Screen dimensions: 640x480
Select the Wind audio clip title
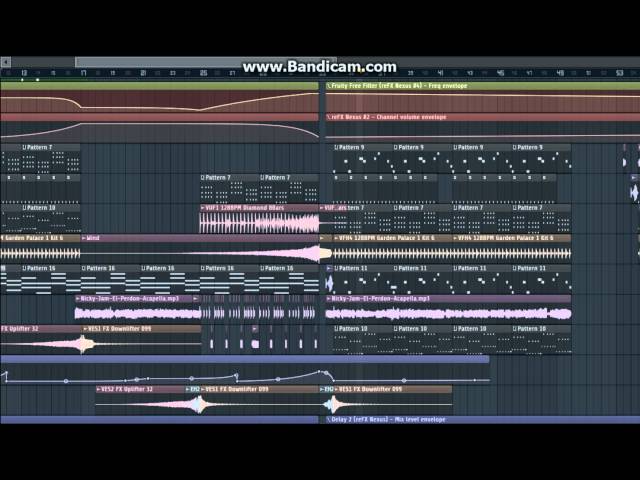pyautogui.click(x=93, y=238)
